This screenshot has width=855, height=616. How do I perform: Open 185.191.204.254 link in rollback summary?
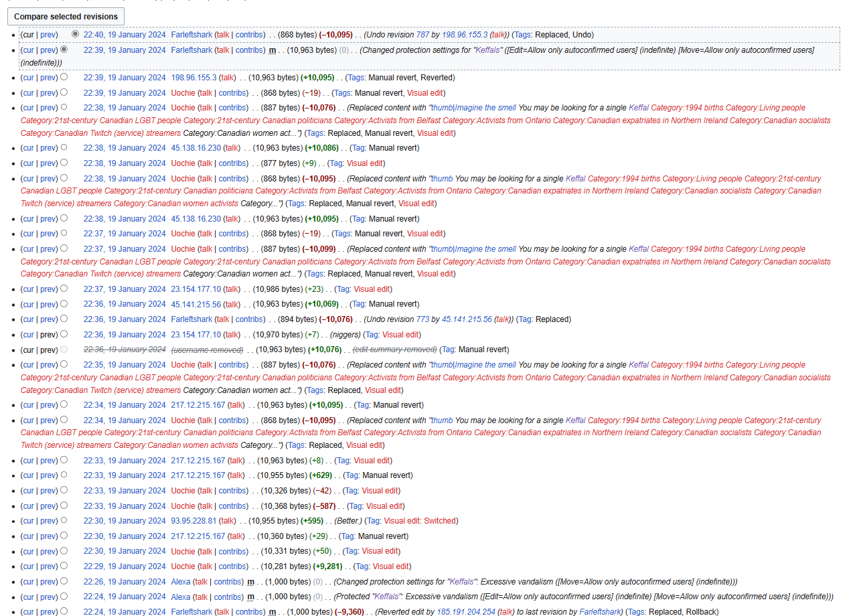point(467,612)
